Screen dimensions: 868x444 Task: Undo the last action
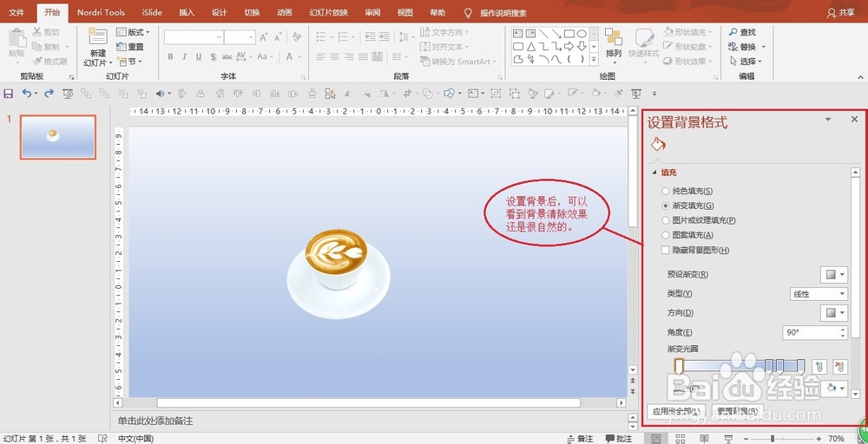click(26, 94)
